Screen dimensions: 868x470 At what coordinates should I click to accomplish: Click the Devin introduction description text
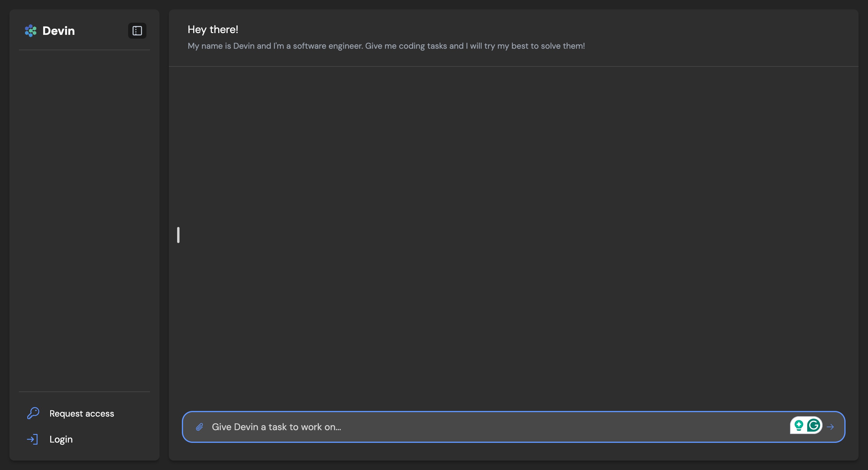(386, 46)
